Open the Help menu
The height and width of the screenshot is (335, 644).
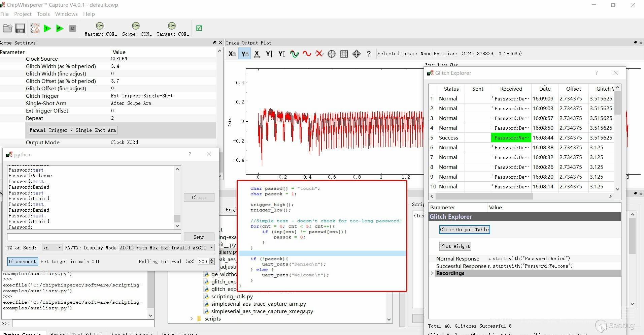tap(89, 14)
